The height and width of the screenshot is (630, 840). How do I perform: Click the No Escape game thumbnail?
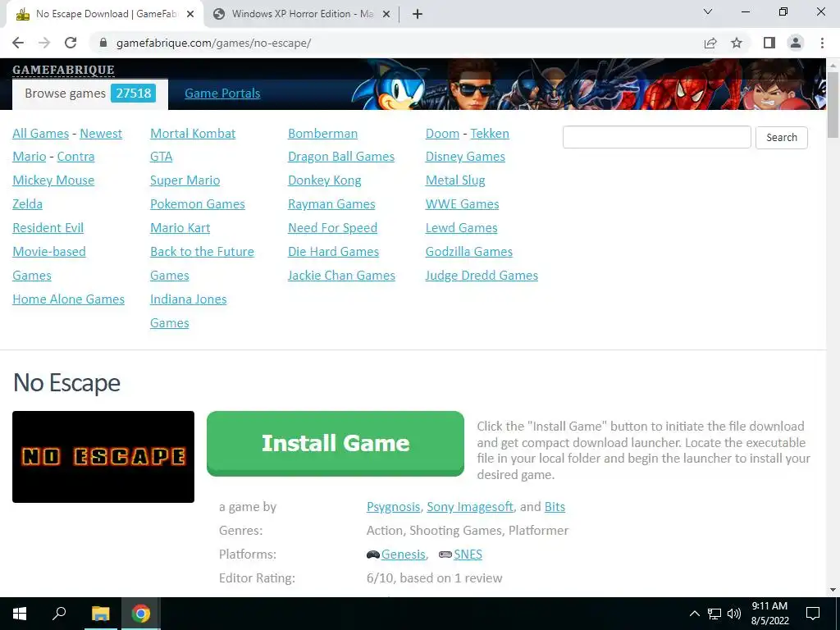click(103, 457)
